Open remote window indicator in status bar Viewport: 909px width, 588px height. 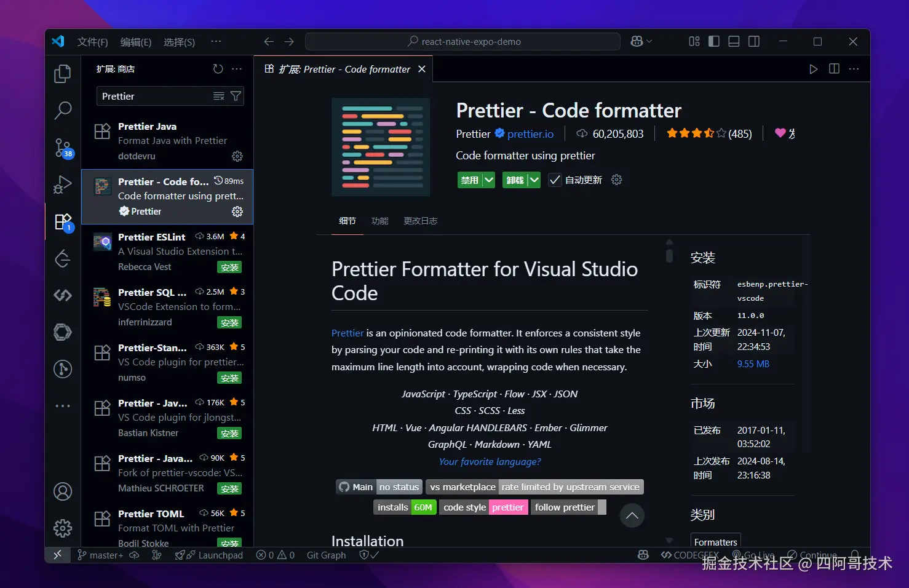tap(58, 555)
